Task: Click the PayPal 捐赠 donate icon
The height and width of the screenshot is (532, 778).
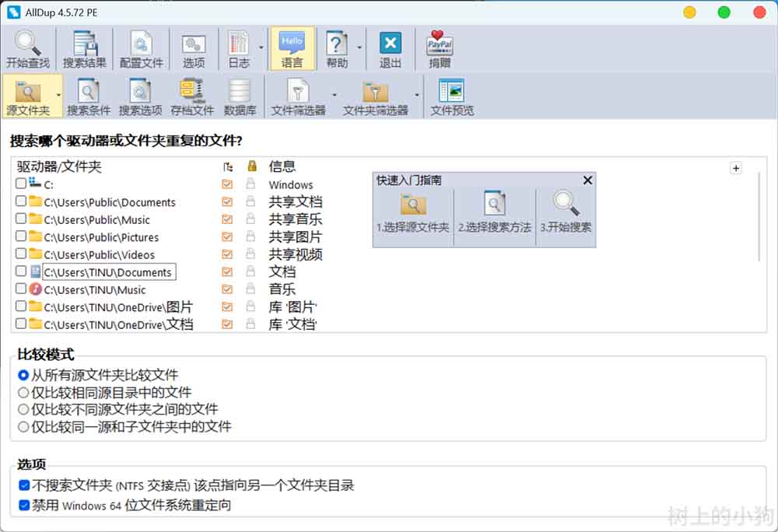Action: click(x=440, y=49)
